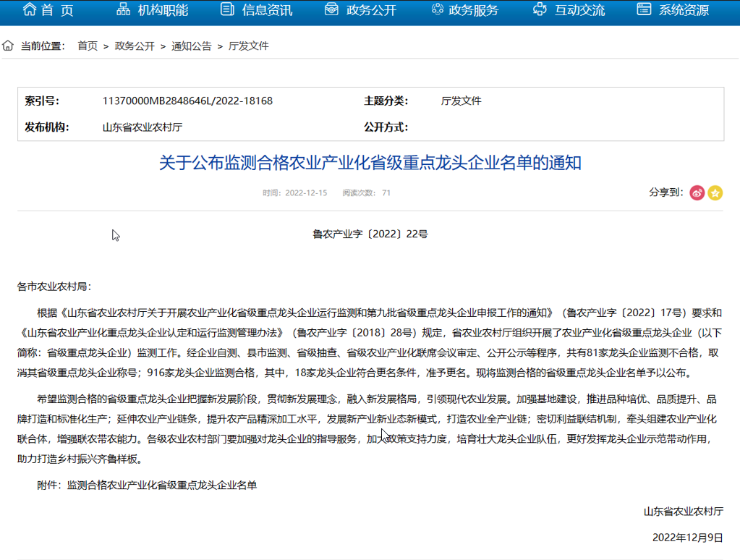This screenshot has height=560, width=740.
Task: Open the 首页 navigation menu item
Action: (x=57, y=10)
